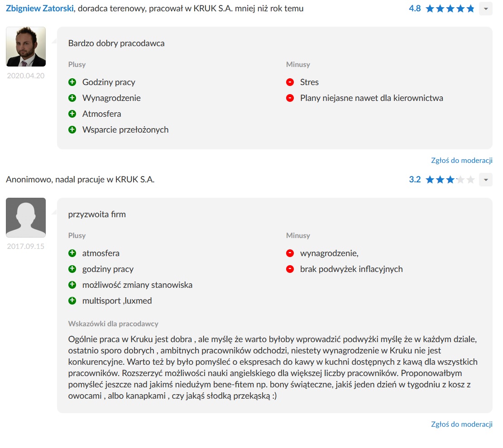Click the red minus icon beside wynagrodzenie,
This screenshot has height=448, width=503.
290,253
